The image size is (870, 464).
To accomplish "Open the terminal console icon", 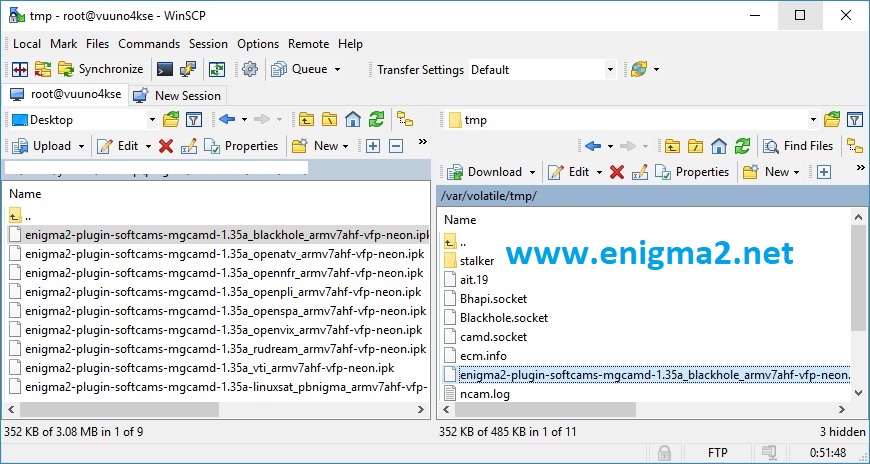I will point(165,69).
